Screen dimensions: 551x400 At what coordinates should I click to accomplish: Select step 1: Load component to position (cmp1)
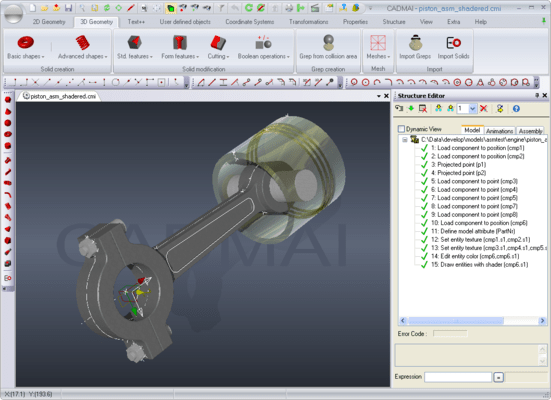click(477, 148)
